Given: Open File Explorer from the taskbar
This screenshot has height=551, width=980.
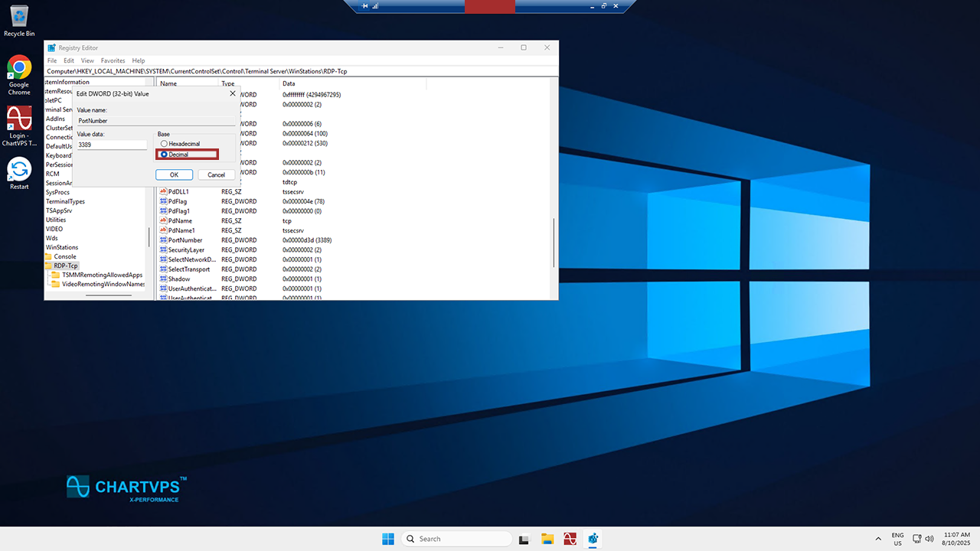Looking at the screenshot, I should (547, 539).
